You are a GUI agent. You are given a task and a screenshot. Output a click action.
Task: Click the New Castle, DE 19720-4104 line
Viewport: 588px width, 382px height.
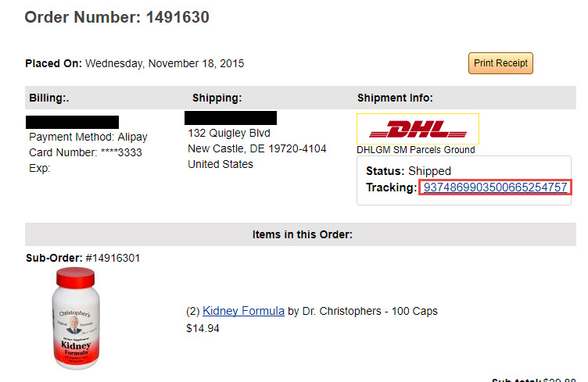pyautogui.click(x=257, y=148)
